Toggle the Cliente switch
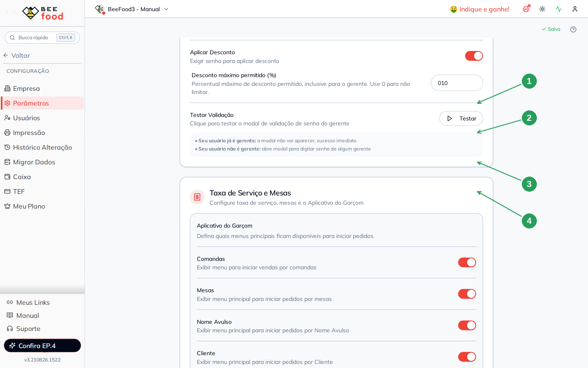 467,357
